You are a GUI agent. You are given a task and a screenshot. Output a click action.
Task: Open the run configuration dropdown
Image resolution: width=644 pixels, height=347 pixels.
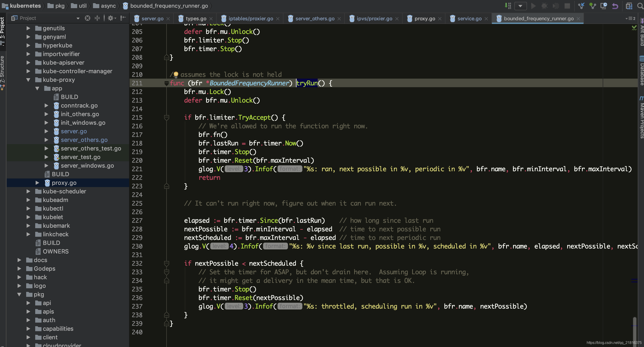pyautogui.click(x=520, y=6)
